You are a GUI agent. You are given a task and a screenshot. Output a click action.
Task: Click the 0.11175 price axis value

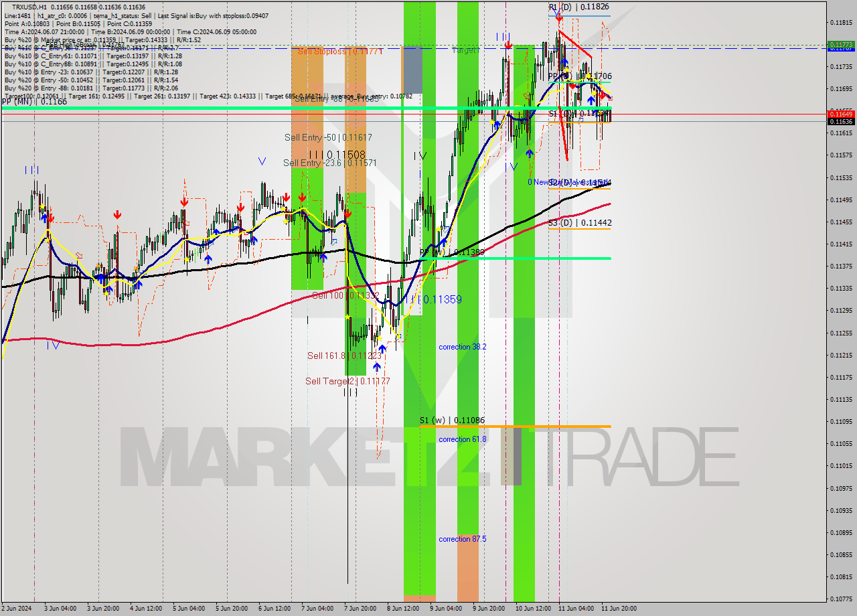coord(841,377)
